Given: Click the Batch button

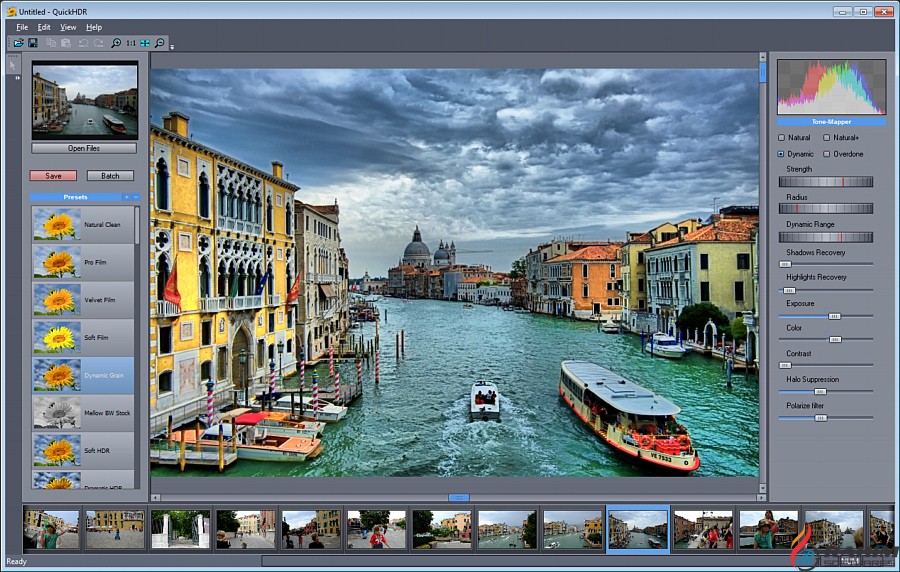Looking at the screenshot, I should (x=110, y=175).
